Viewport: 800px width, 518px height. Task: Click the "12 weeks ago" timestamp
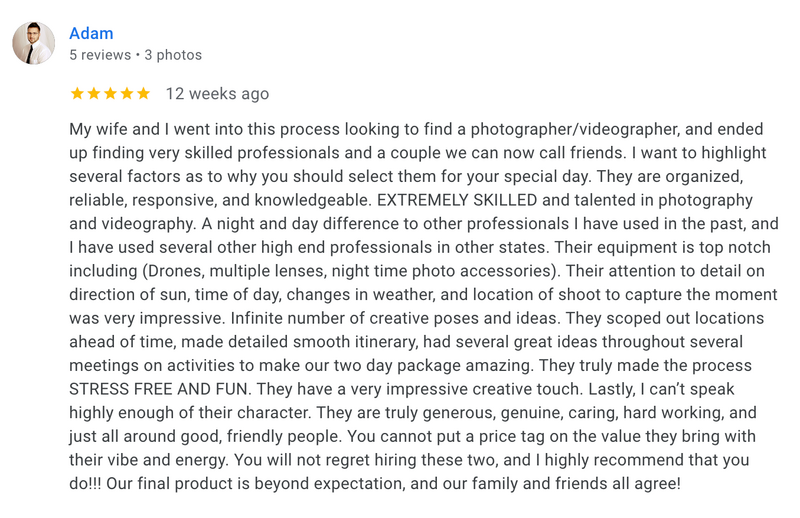(x=217, y=94)
